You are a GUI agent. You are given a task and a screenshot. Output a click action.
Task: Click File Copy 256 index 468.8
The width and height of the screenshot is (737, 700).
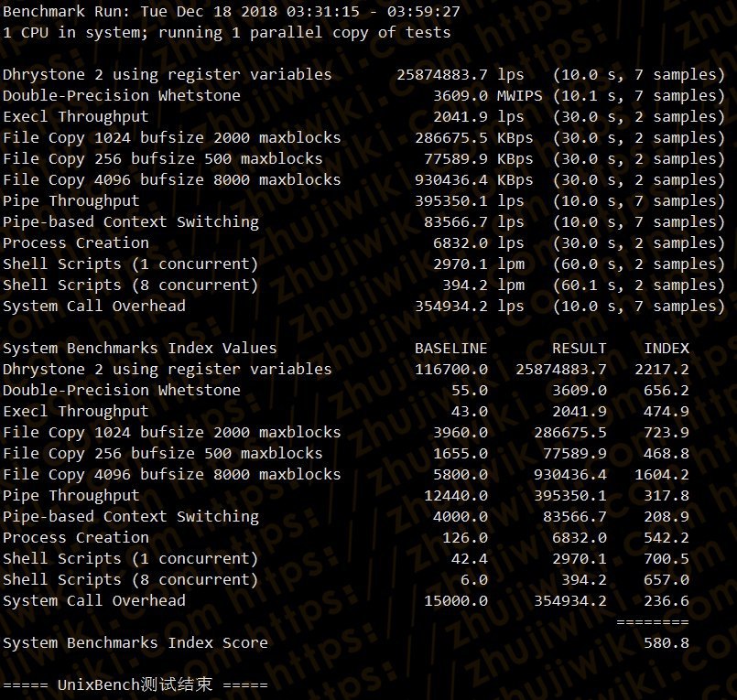click(x=667, y=453)
